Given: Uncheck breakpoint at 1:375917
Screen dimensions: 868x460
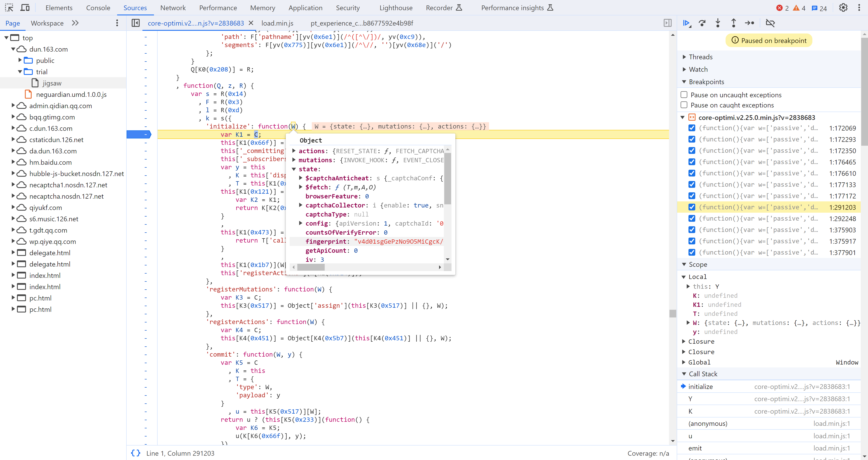Looking at the screenshot, I should tap(692, 241).
